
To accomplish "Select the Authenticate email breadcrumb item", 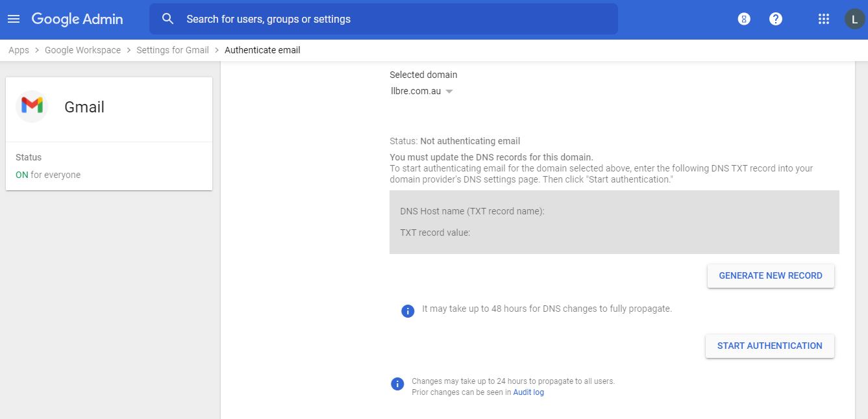I will tap(262, 50).
